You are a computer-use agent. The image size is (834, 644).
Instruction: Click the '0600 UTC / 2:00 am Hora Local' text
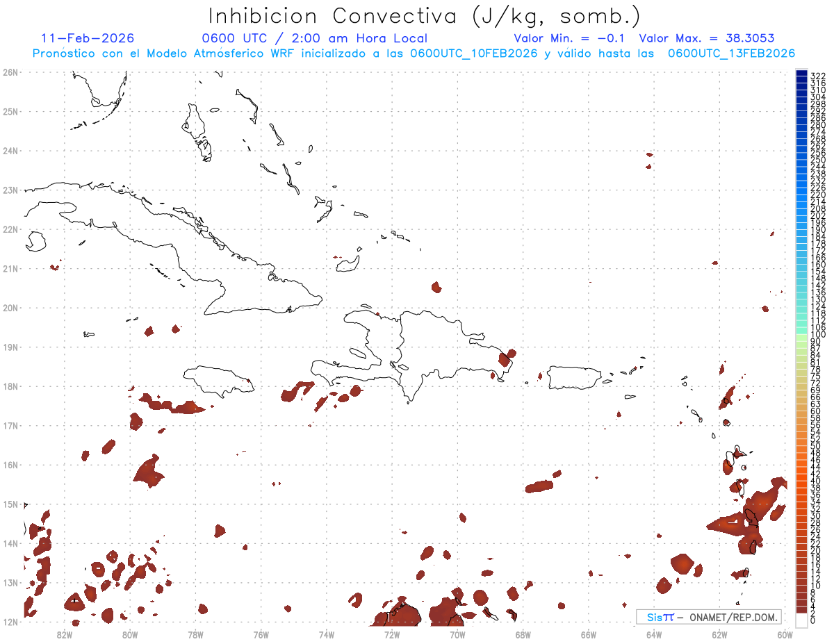(314, 38)
